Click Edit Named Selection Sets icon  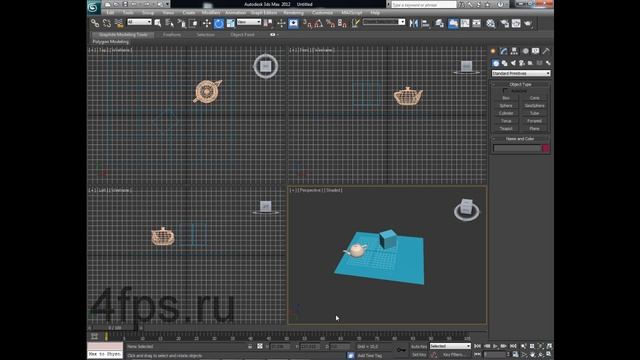click(356, 23)
